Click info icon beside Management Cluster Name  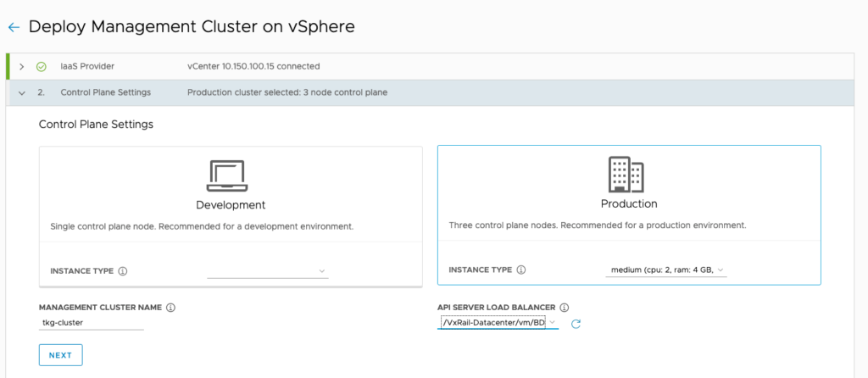coord(170,308)
